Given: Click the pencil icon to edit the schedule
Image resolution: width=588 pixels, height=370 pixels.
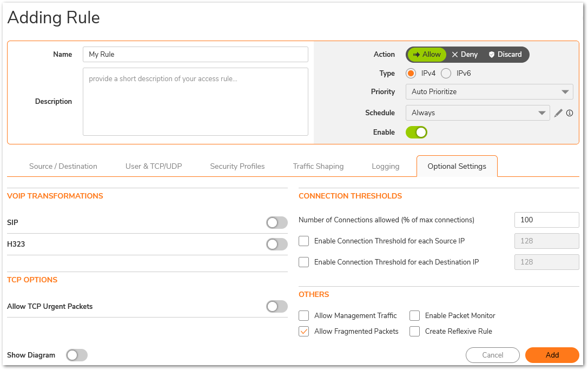Looking at the screenshot, I should click(558, 113).
